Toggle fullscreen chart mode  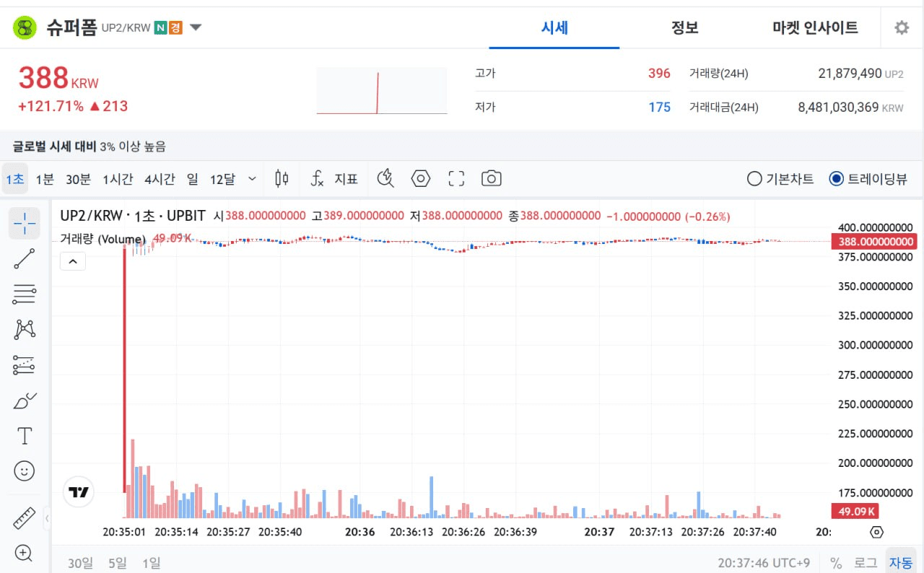[456, 178]
